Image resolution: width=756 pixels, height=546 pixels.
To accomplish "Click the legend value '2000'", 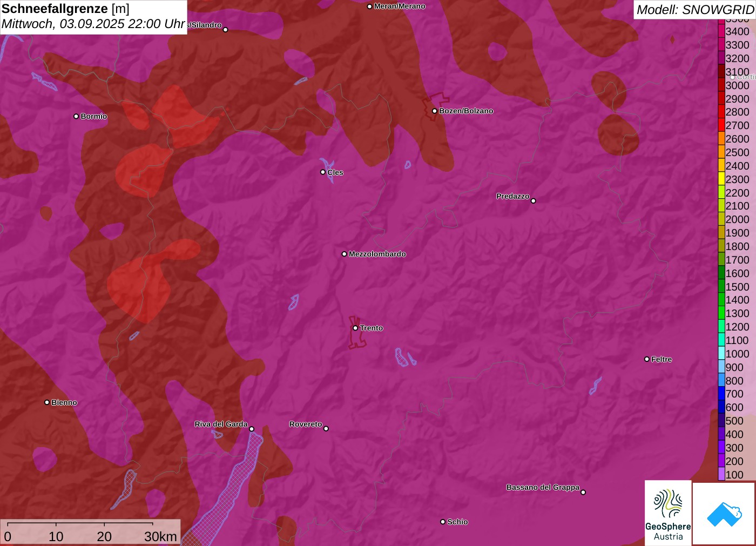I will (737, 219).
